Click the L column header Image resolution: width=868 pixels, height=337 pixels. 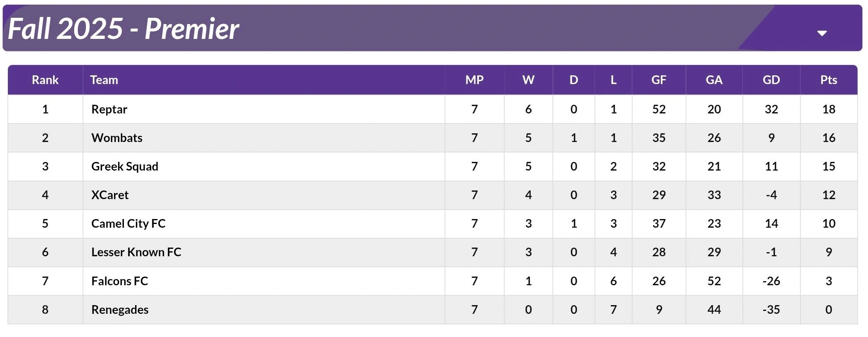coord(613,80)
